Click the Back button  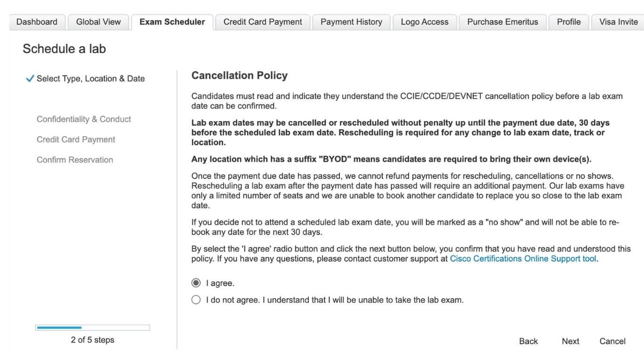(528, 341)
